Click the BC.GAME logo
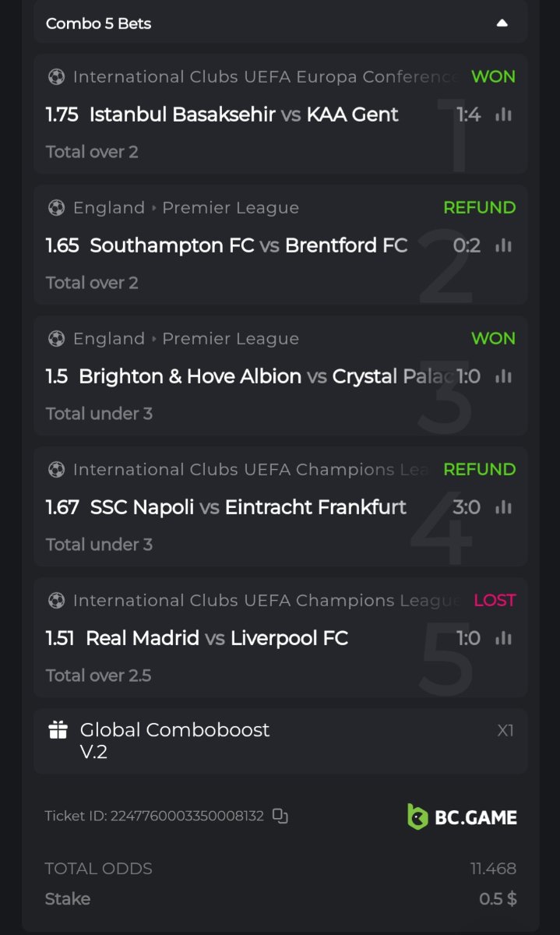 pyautogui.click(x=462, y=817)
